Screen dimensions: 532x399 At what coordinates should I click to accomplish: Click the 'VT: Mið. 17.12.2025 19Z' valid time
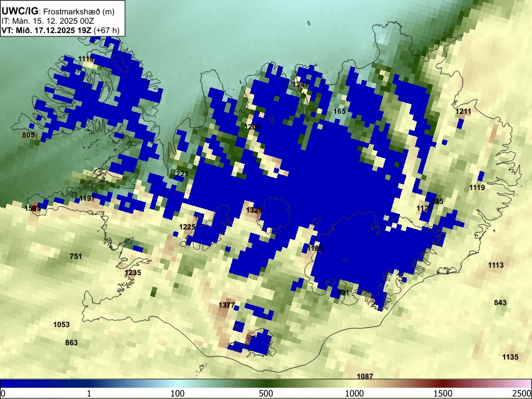(x=46, y=30)
